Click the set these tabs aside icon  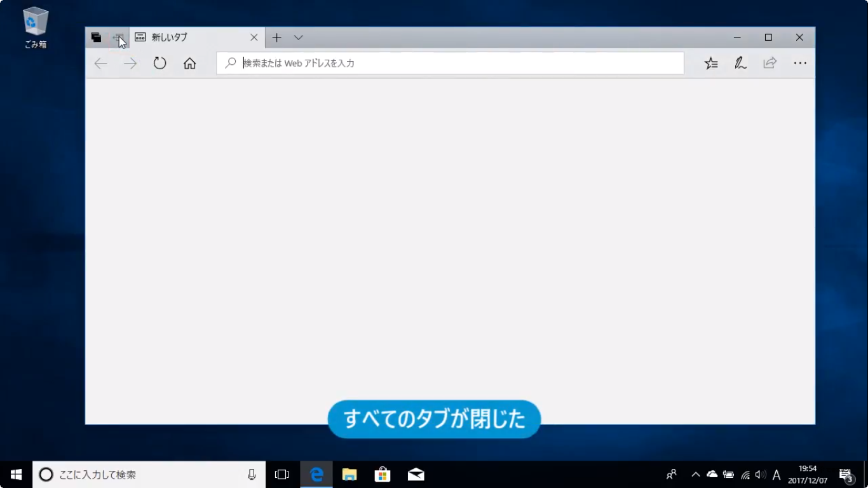click(118, 37)
